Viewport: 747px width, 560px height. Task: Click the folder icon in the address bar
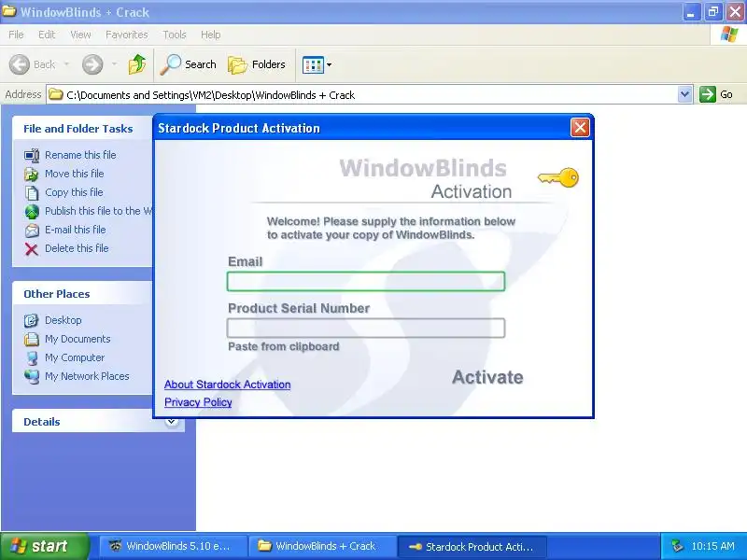coord(56,94)
